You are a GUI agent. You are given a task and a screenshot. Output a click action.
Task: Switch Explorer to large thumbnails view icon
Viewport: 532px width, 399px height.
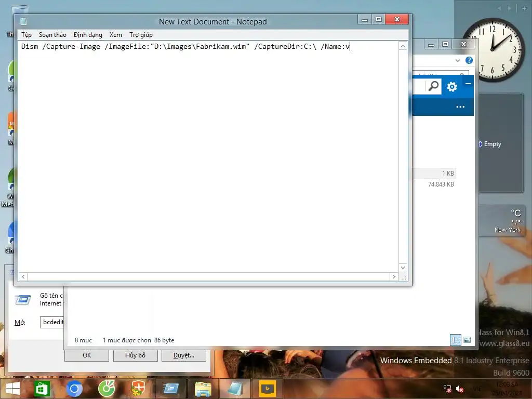[467, 340]
